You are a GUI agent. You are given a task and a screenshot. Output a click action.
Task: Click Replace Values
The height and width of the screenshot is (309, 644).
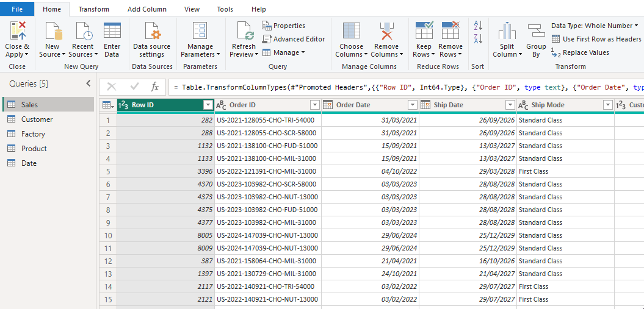coord(580,52)
